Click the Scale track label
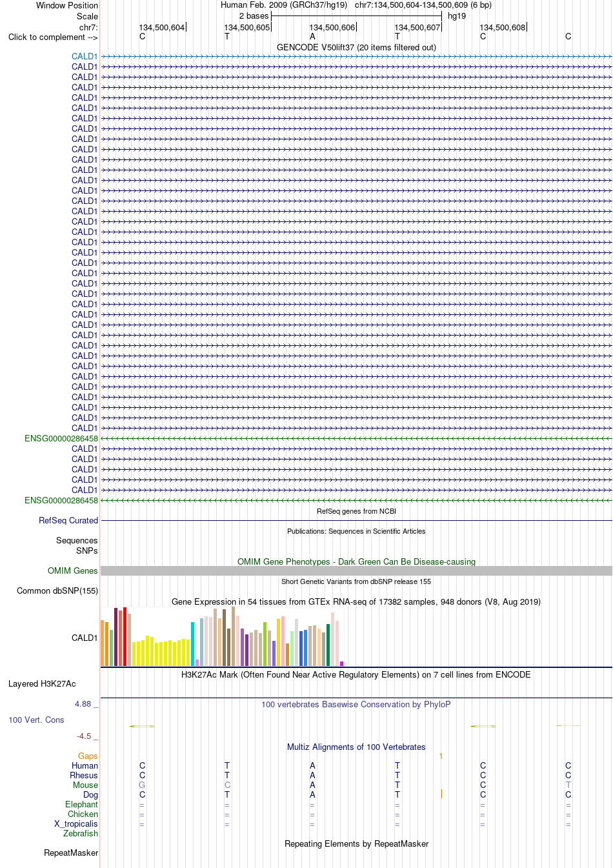613x868 pixels. 87,16
